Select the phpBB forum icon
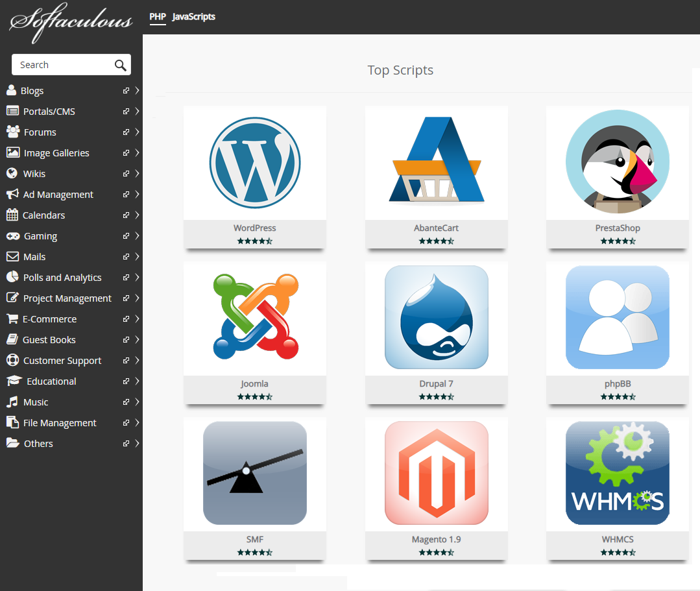 (x=617, y=317)
